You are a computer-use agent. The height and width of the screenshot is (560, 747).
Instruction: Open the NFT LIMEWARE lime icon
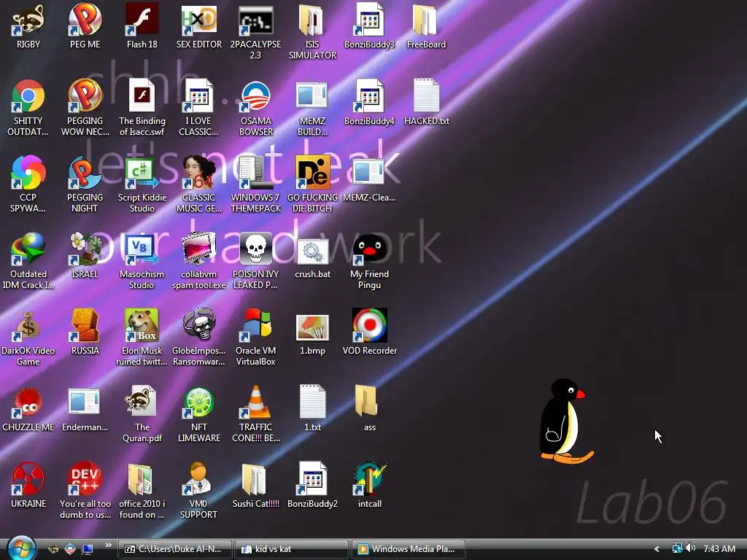198,402
